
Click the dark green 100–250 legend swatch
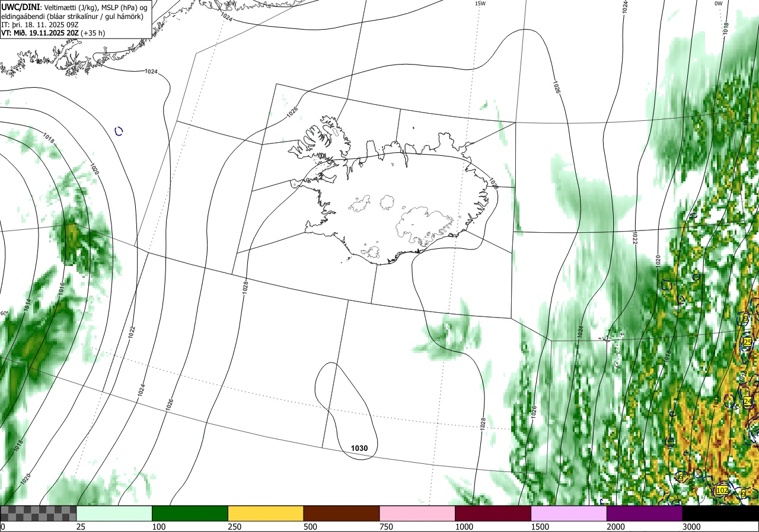click(x=190, y=513)
